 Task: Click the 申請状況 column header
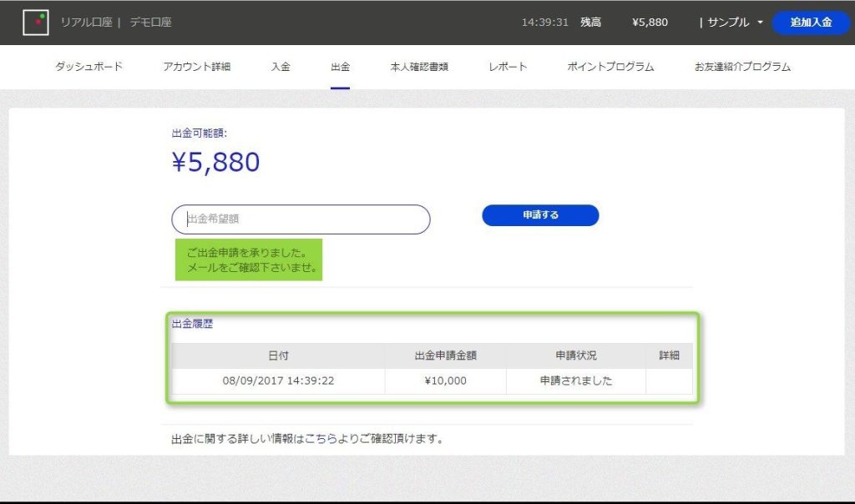click(575, 355)
